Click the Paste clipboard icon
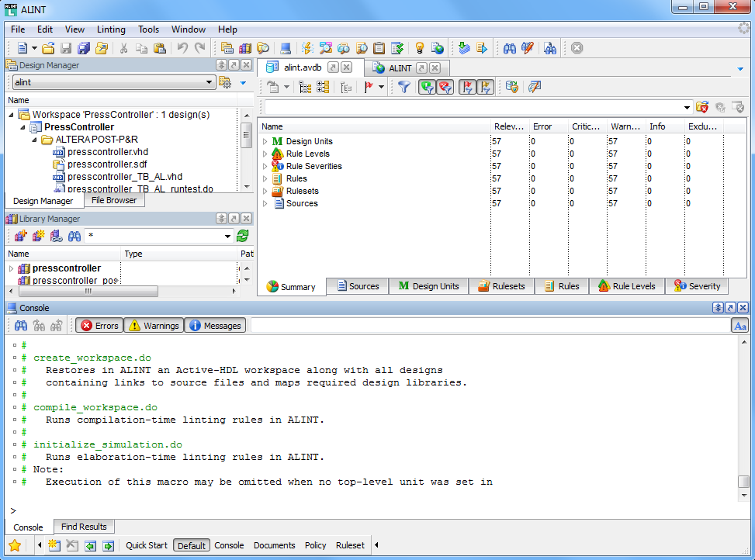The image size is (755, 560). [159, 48]
